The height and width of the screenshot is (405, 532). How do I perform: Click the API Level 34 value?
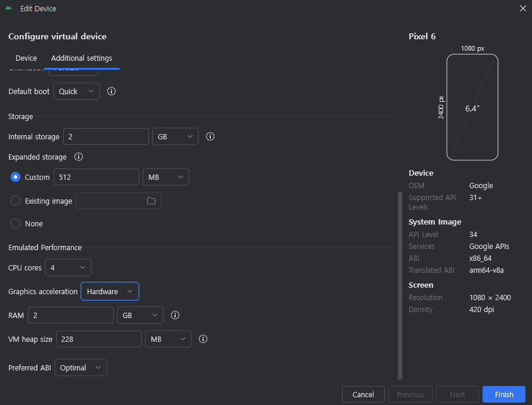[473, 235]
